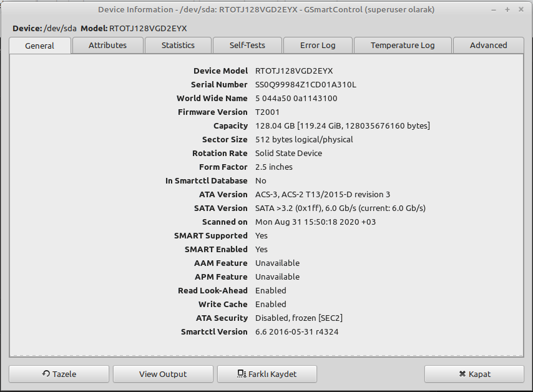
Task: Select APM Feature value Unavailable
Action: 277,277
